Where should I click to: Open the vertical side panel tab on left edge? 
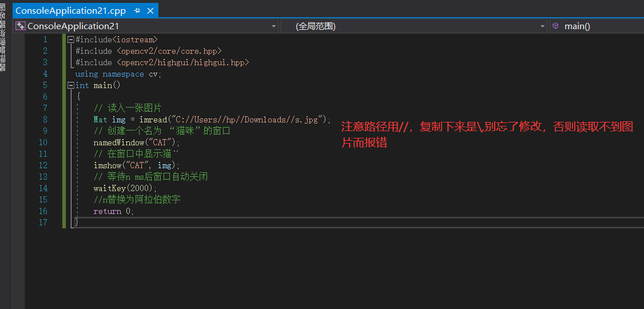(x=3, y=36)
